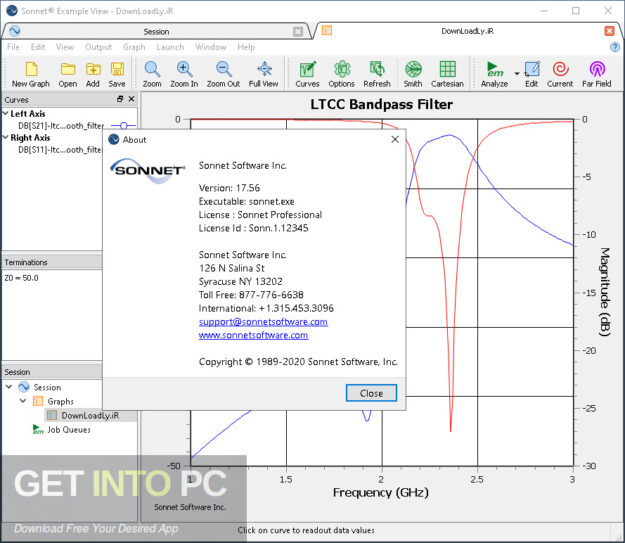Click the Version: 17.56 text
This screenshot has width=625, height=543.
click(229, 188)
